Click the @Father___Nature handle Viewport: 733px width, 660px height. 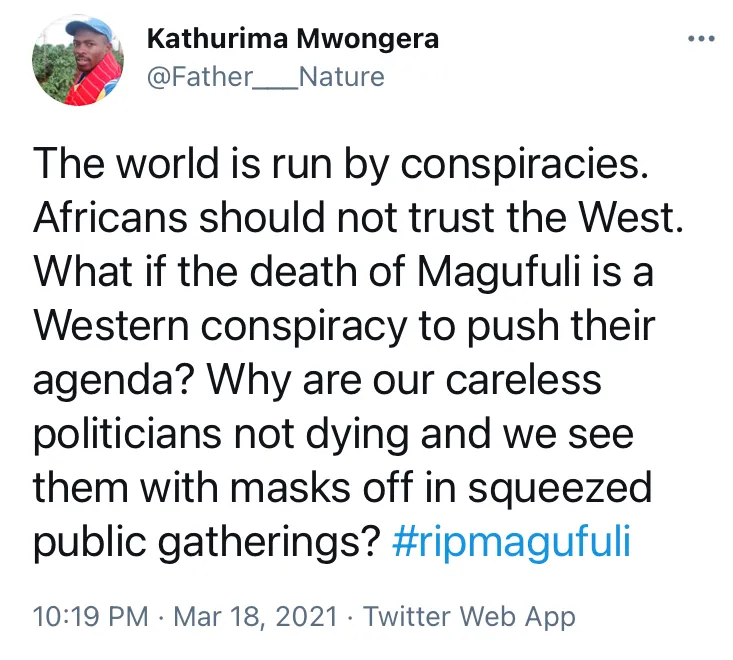pyautogui.click(x=265, y=76)
